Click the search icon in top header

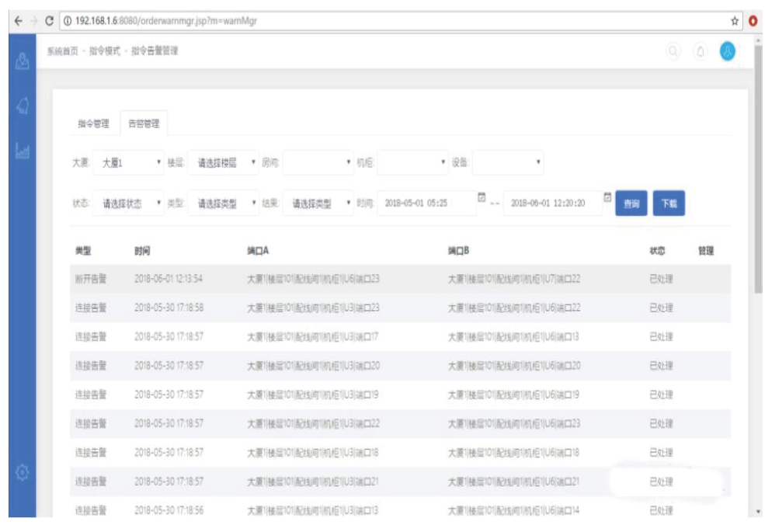673,51
